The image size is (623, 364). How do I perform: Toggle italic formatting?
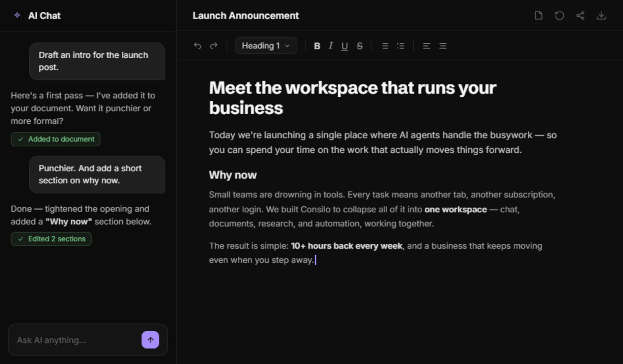pyautogui.click(x=331, y=45)
